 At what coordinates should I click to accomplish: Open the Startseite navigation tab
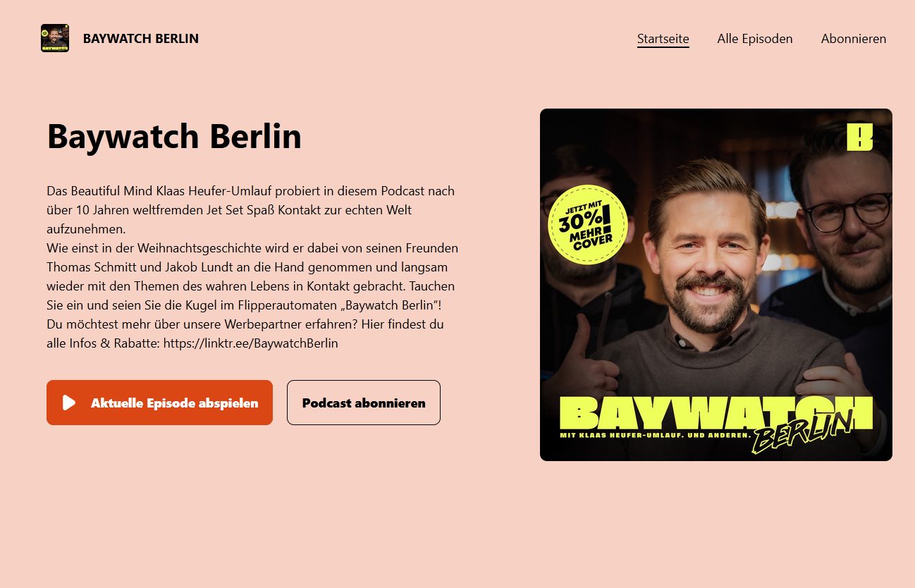click(663, 39)
